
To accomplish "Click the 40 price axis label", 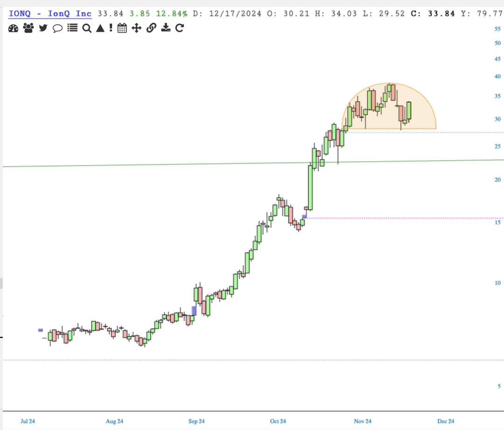I will tap(497, 76).
